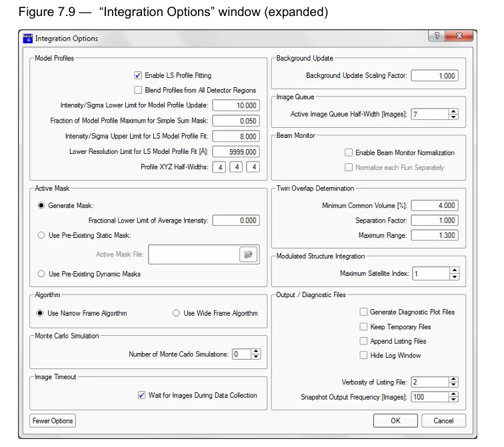Enable Blend Profiles from All Detector Regions

click(x=138, y=90)
